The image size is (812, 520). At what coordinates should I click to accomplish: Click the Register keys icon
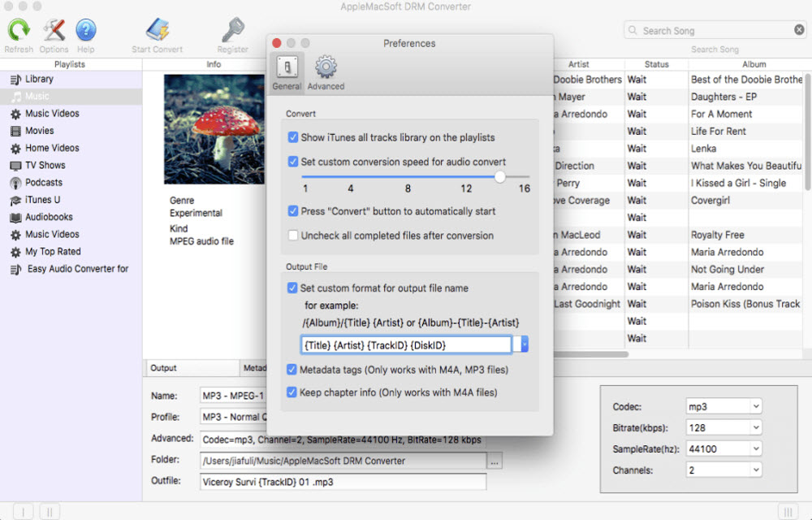click(x=232, y=30)
